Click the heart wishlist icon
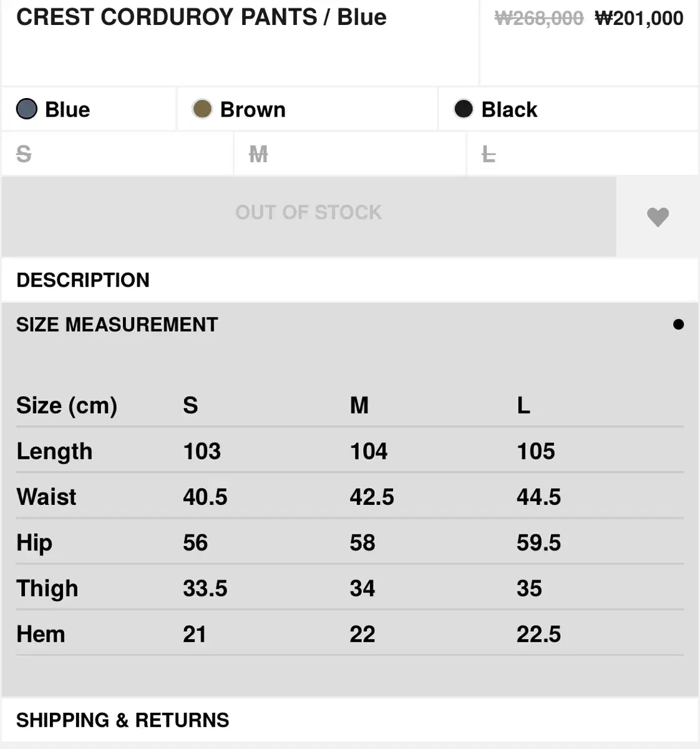Viewport: 700px width, 749px height. 658,217
